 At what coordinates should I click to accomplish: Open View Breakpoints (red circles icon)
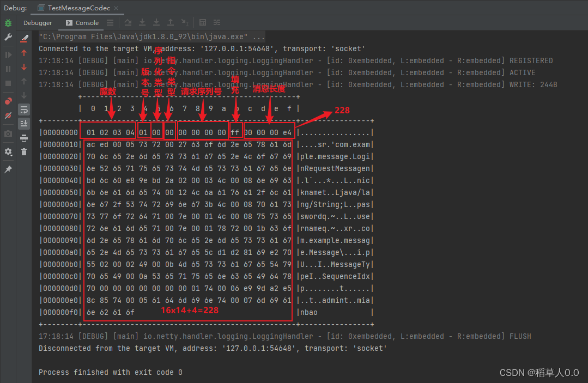click(x=8, y=101)
